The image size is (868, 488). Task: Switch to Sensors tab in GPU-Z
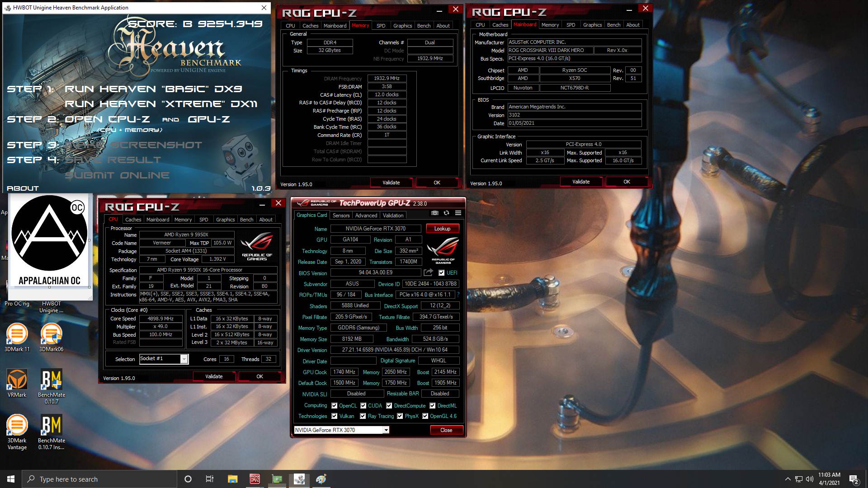[x=341, y=216]
